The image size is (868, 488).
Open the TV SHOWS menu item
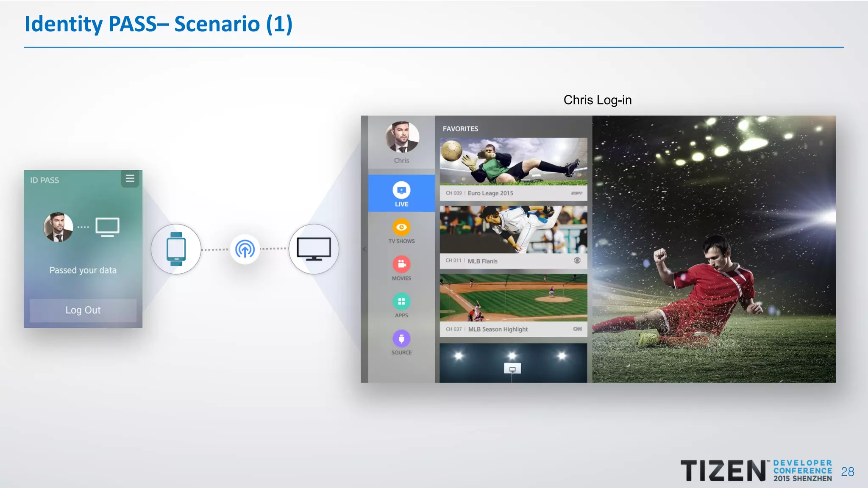pos(401,231)
